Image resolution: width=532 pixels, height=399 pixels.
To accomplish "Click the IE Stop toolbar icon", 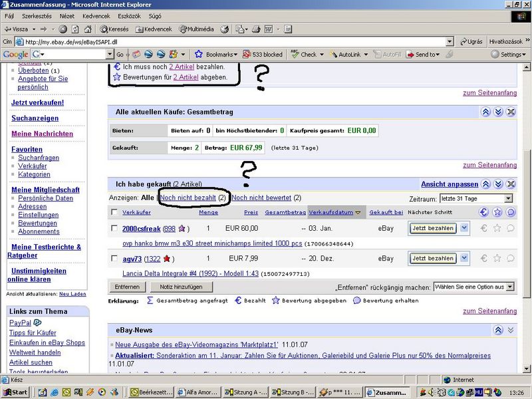I will [63, 29].
